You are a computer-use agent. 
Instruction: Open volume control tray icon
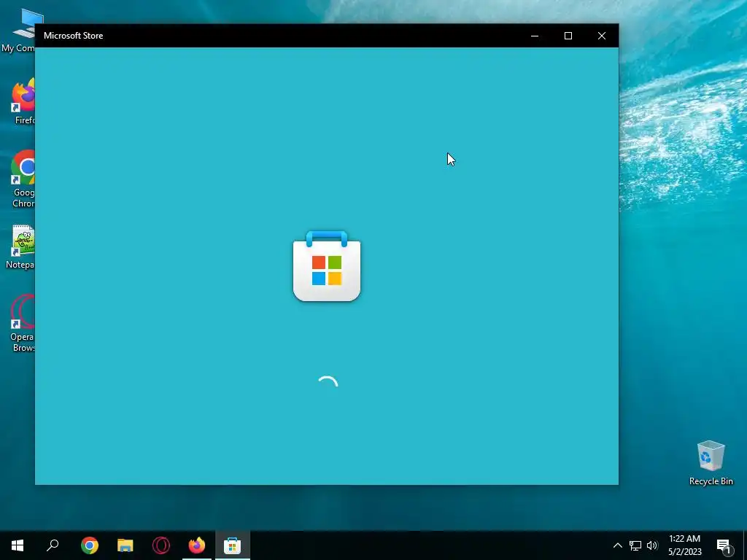tap(652, 545)
